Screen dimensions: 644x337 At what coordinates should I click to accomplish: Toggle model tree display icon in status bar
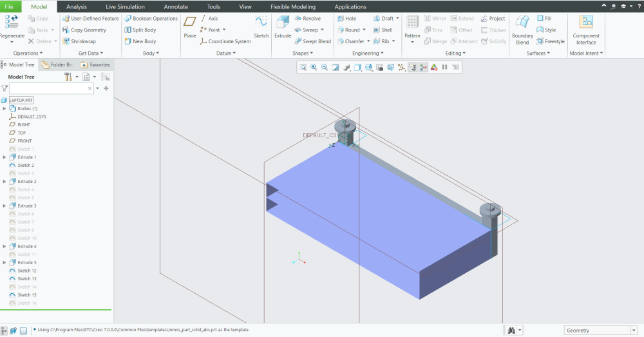point(4,331)
